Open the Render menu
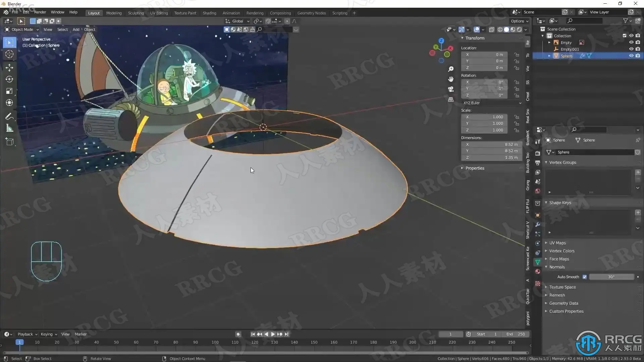 click(40, 12)
